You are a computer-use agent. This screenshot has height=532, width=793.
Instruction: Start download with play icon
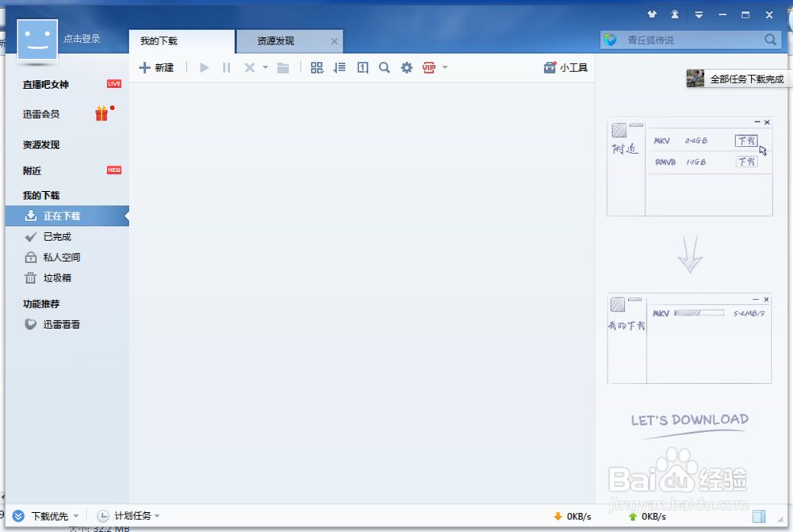point(204,67)
